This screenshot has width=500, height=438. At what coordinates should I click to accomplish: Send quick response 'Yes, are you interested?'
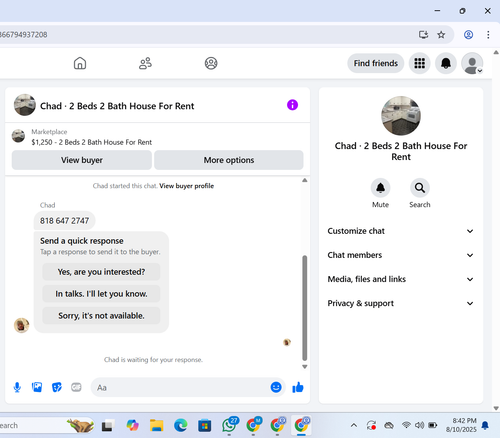[x=101, y=272]
